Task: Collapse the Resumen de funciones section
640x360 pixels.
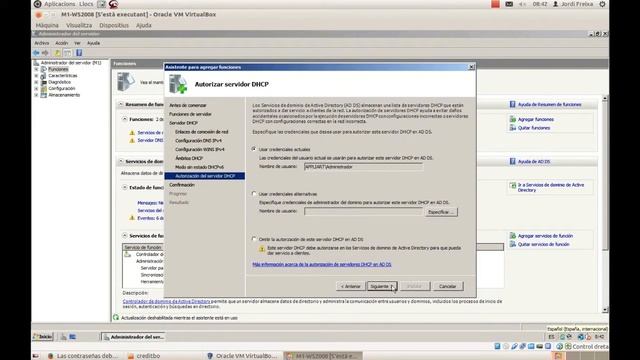Action: click(x=121, y=104)
